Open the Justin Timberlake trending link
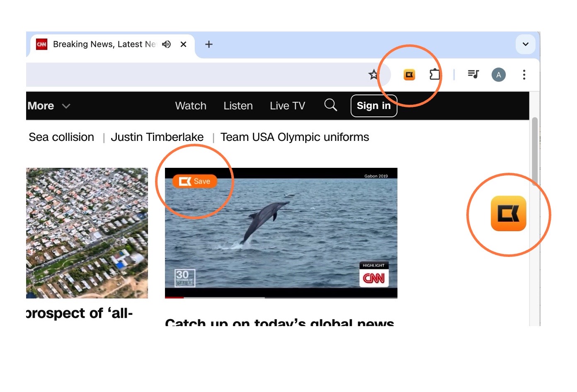 click(x=157, y=137)
